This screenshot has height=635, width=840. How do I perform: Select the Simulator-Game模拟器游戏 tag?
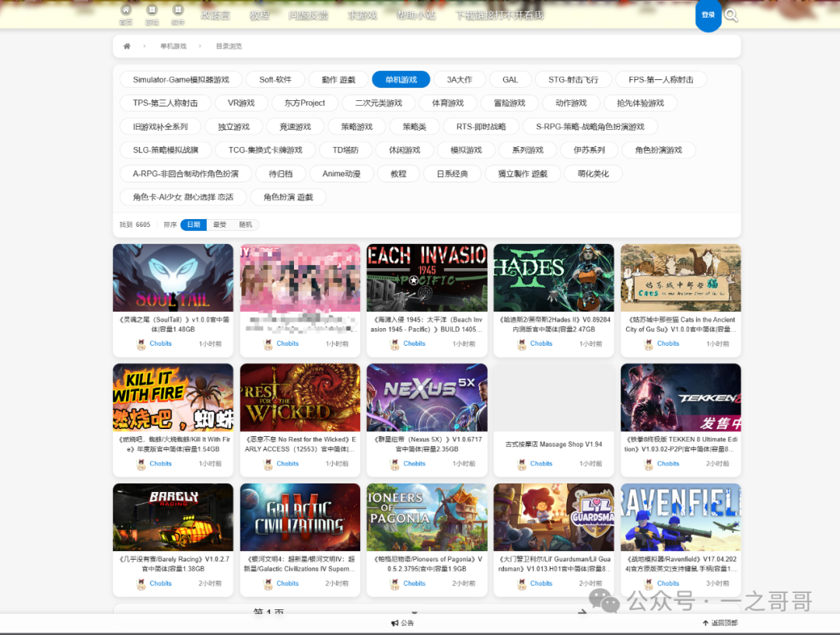181,80
